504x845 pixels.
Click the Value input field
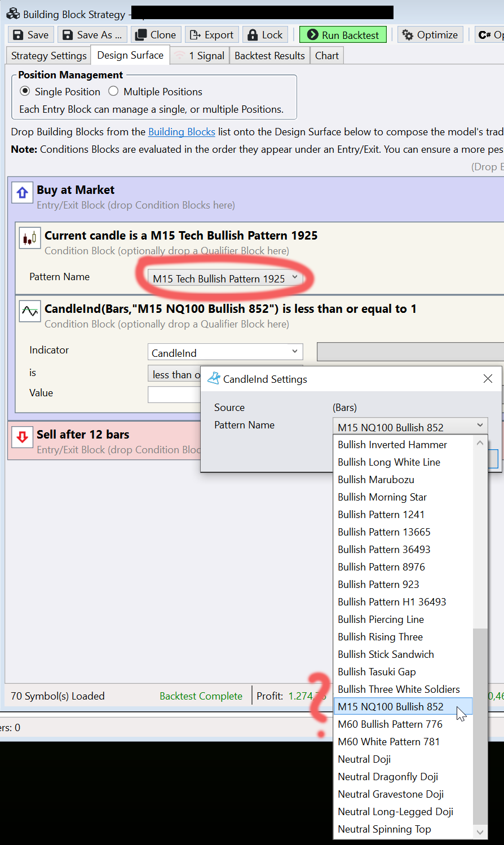(174, 394)
